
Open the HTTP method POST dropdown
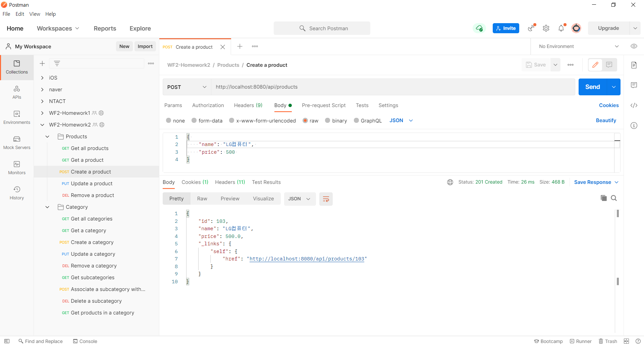pyautogui.click(x=187, y=87)
